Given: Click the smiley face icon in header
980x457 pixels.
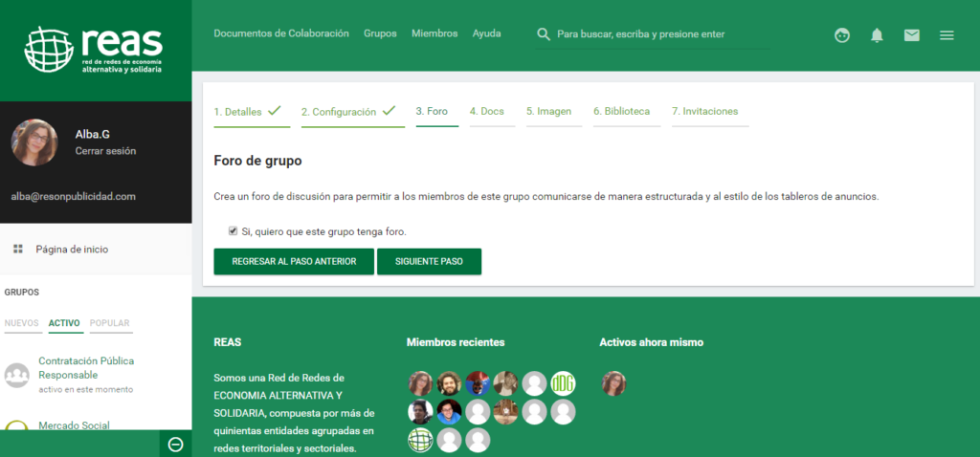Looking at the screenshot, I should pos(842,35).
